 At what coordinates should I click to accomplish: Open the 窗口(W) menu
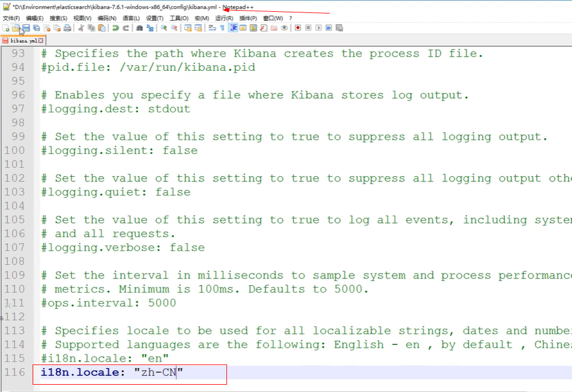tap(273, 18)
